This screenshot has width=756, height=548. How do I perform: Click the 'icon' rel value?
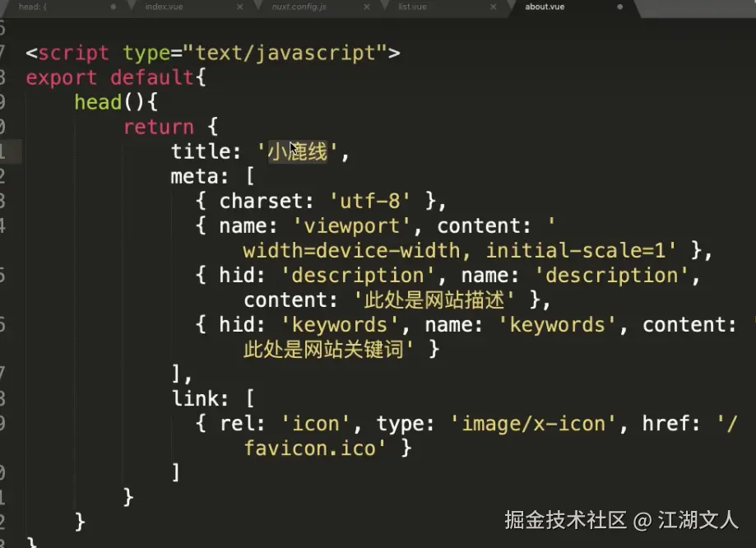(316, 424)
